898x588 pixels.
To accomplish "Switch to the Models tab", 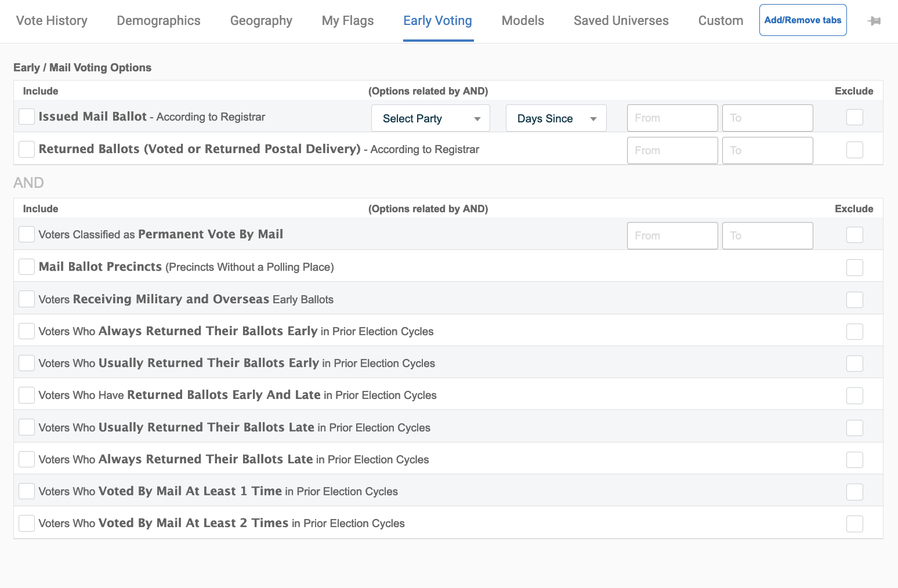I will (523, 21).
